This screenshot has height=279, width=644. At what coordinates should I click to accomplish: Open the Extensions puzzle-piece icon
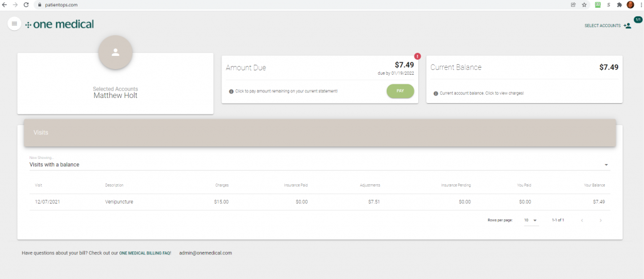[619, 5]
